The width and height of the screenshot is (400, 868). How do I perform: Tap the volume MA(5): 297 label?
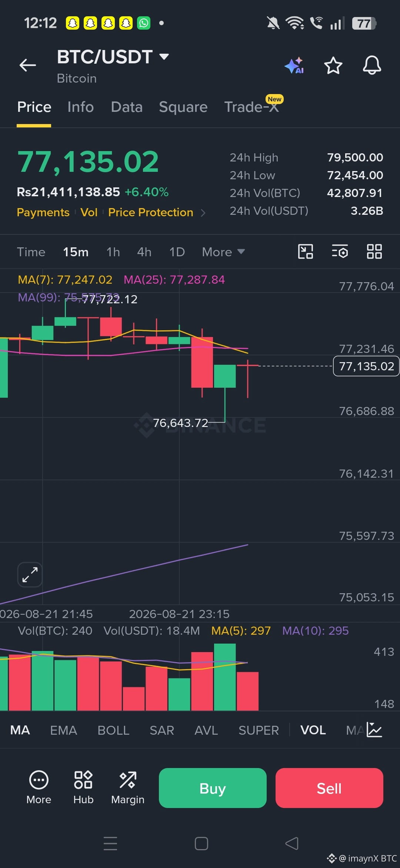(241, 631)
